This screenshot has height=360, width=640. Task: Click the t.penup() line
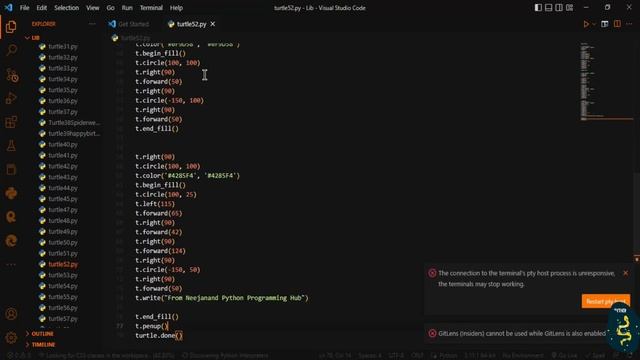tap(151, 326)
